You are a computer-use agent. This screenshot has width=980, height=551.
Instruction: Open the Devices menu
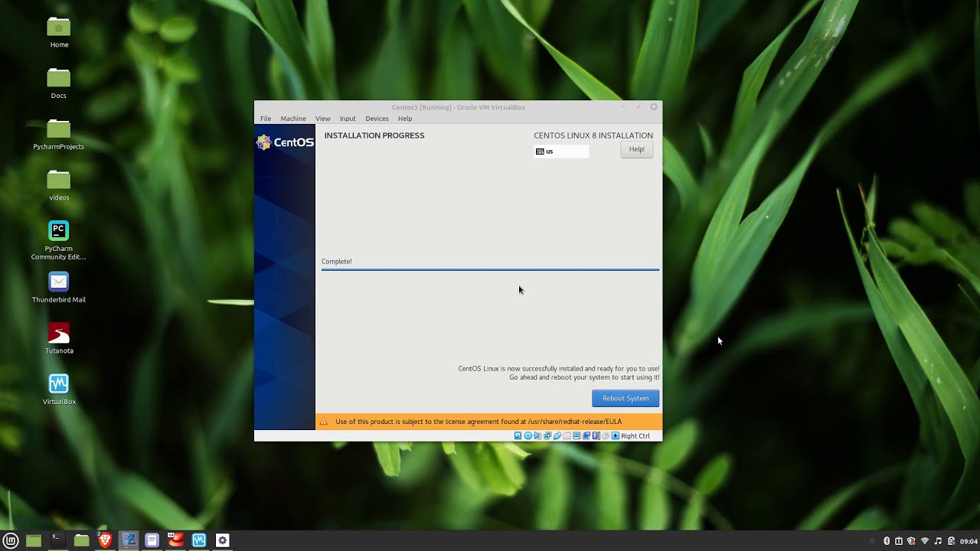[x=377, y=119]
